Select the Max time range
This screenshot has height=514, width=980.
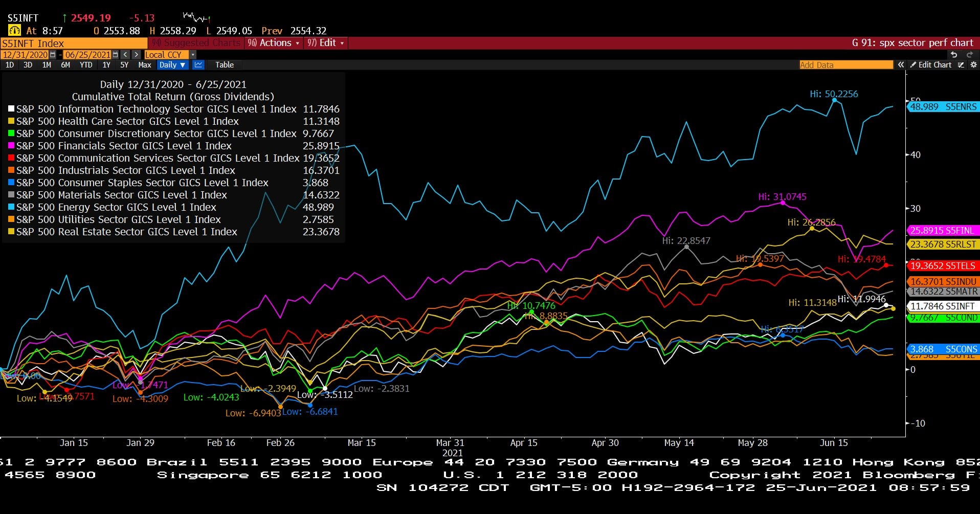tap(145, 65)
